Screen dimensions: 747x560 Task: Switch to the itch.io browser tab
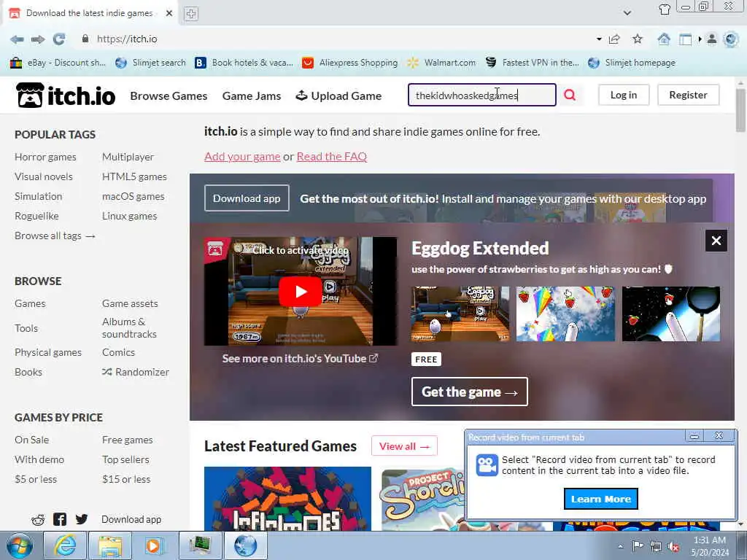(90, 13)
